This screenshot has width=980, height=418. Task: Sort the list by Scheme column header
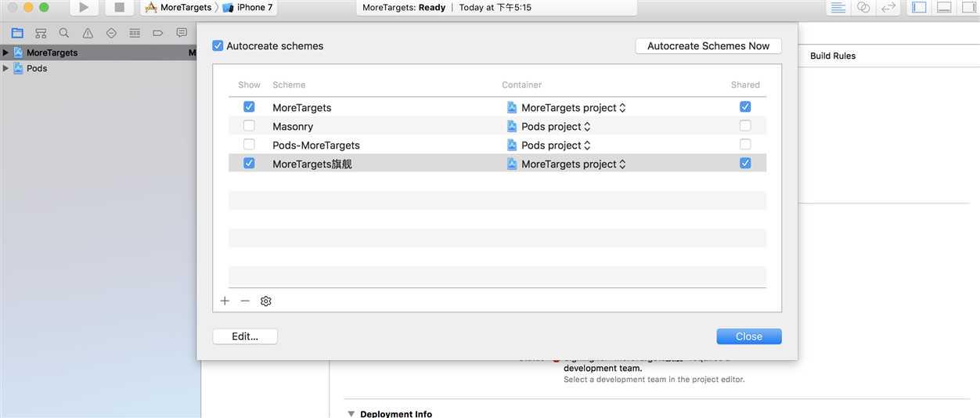pos(289,85)
